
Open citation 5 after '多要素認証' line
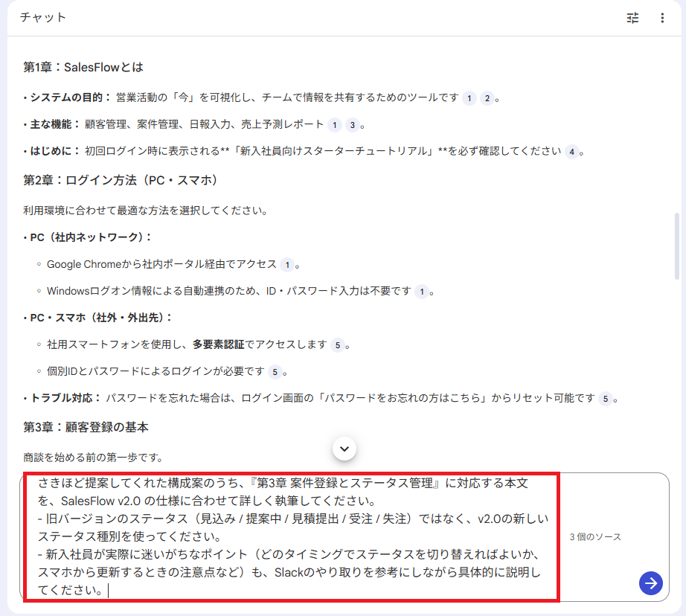(x=337, y=345)
